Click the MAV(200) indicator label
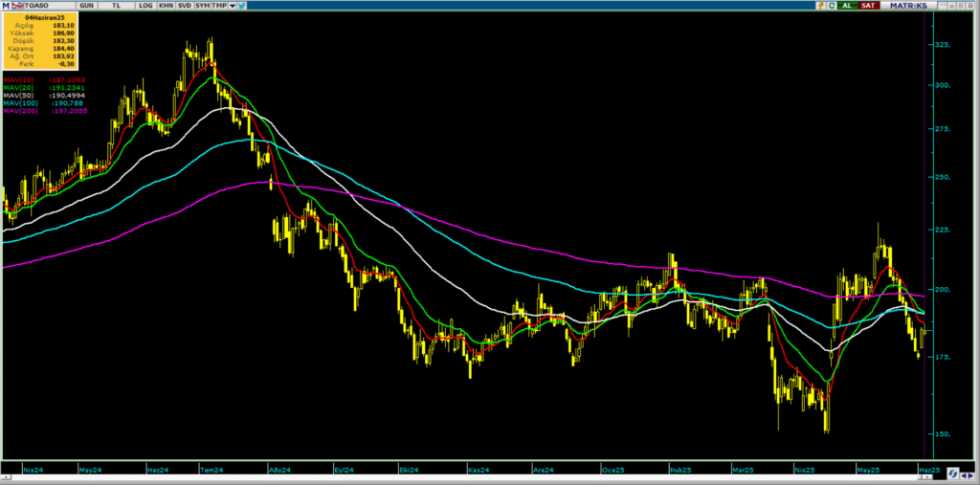The image size is (980, 485). 21,110
